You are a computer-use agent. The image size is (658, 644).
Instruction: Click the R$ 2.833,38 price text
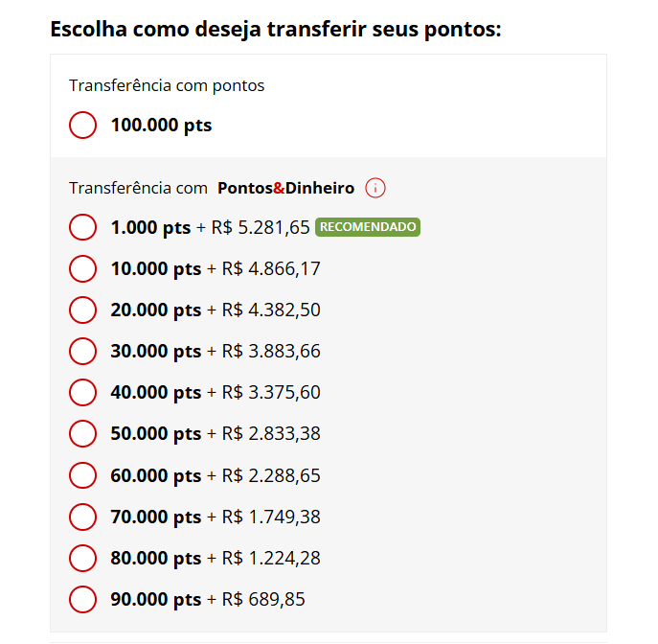271,434
